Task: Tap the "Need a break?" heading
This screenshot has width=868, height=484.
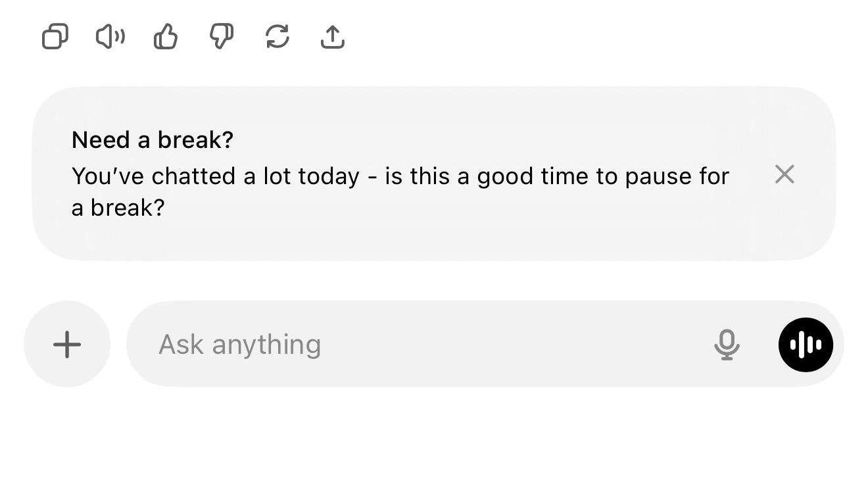Action: tap(153, 140)
